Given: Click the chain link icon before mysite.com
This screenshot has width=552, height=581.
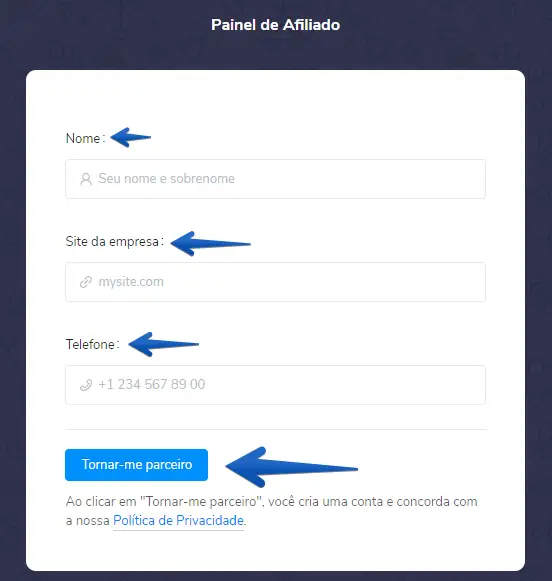Looking at the screenshot, I should pyautogui.click(x=86, y=282).
